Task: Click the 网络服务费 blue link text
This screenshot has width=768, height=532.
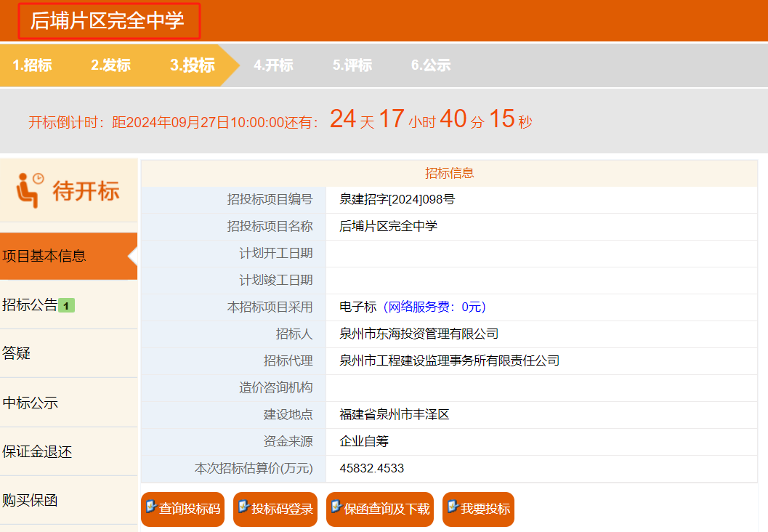Action: coord(434,307)
